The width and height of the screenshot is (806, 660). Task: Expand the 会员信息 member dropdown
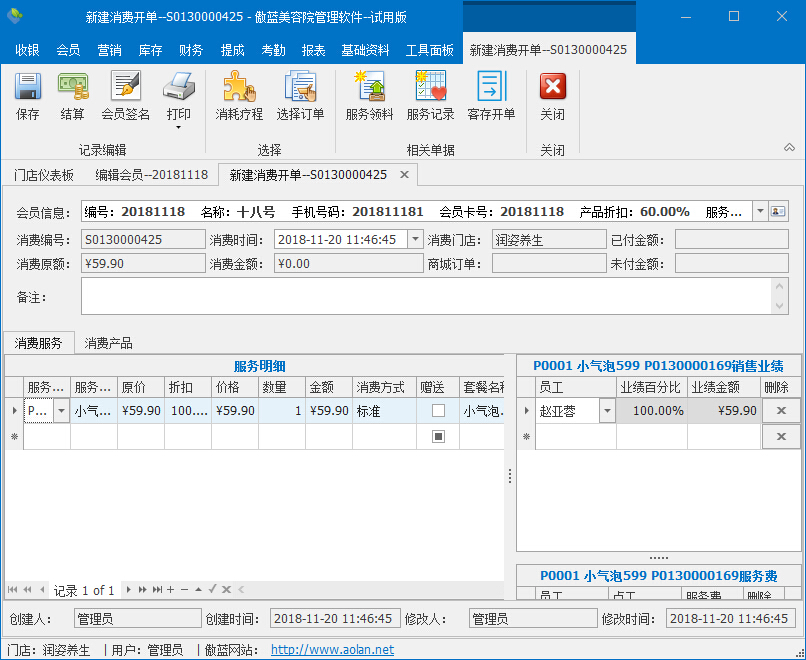click(x=760, y=211)
